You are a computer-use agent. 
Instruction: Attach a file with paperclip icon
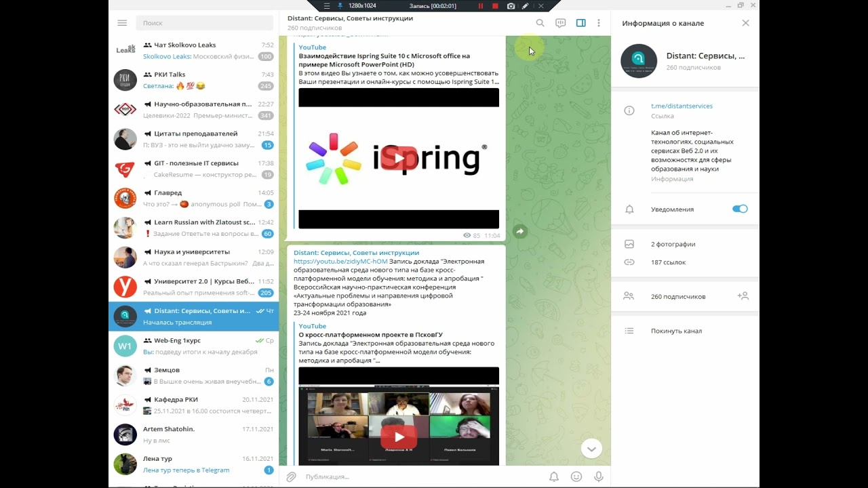click(291, 476)
